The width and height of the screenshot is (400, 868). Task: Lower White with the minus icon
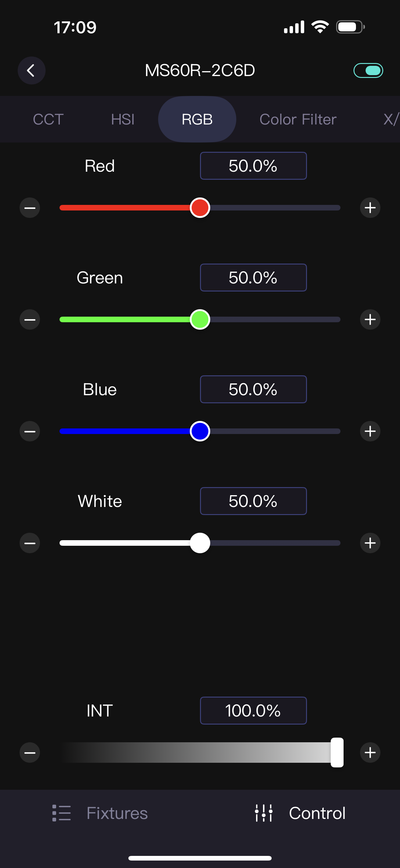click(30, 543)
